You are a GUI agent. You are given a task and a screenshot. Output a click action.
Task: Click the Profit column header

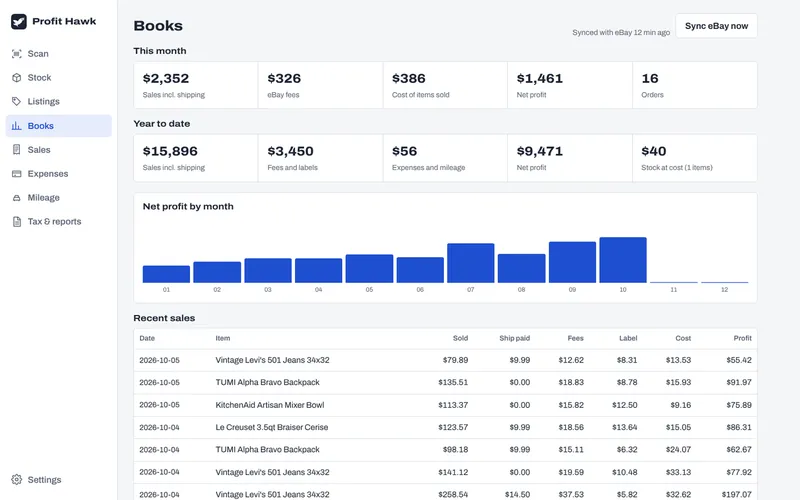point(742,338)
